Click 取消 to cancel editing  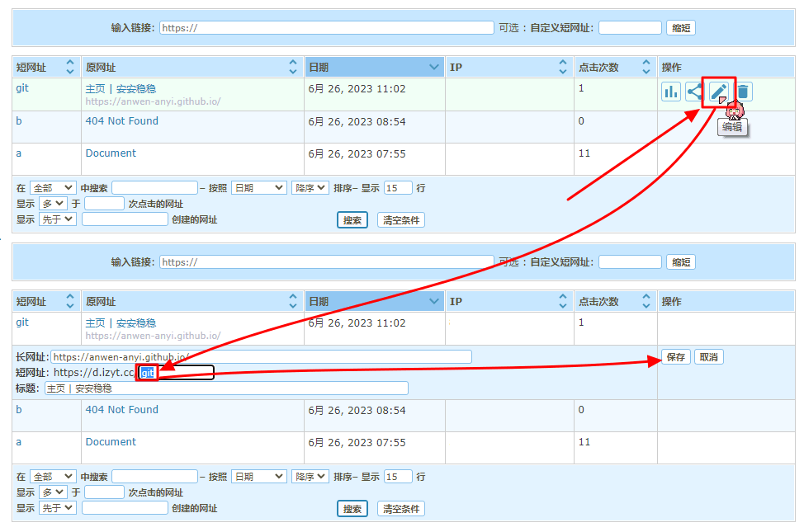click(x=708, y=357)
